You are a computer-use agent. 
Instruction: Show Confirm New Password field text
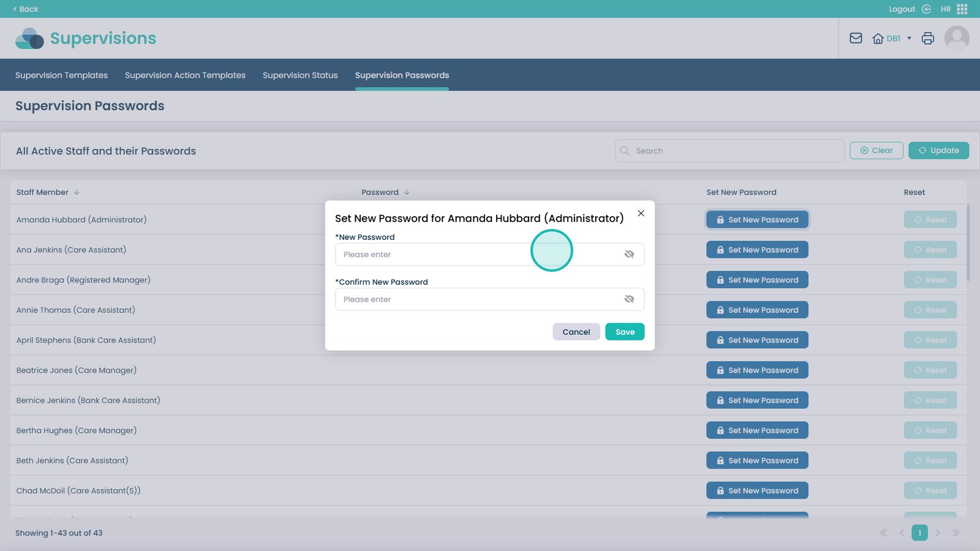(629, 299)
